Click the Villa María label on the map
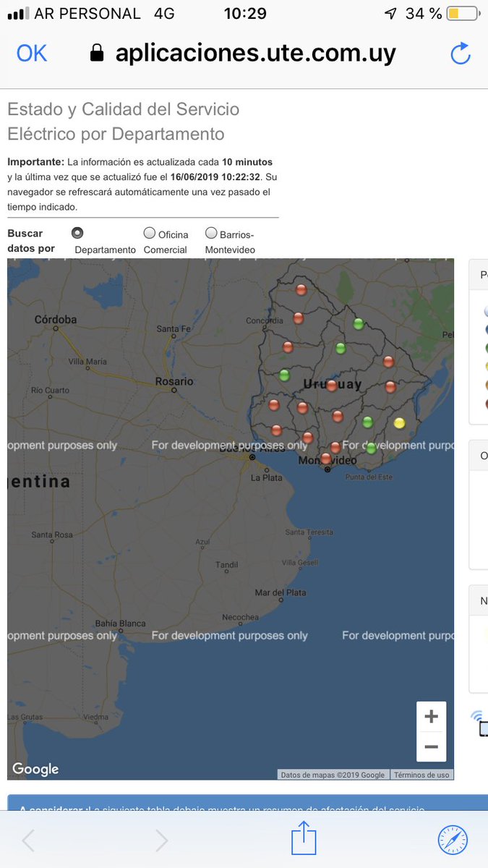The height and width of the screenshot is (868, 488). [x=87, y=361]
